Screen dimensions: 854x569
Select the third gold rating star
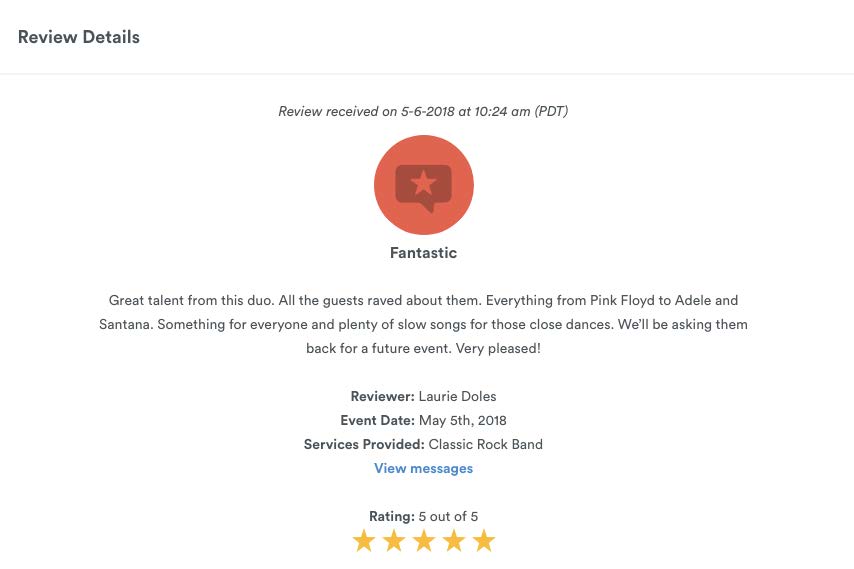[424, 541]
